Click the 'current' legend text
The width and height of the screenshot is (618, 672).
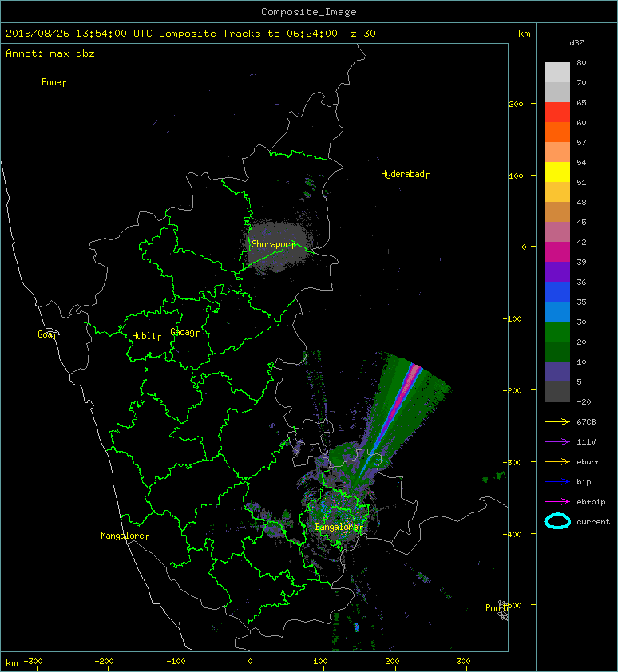[x=593, y=522]
